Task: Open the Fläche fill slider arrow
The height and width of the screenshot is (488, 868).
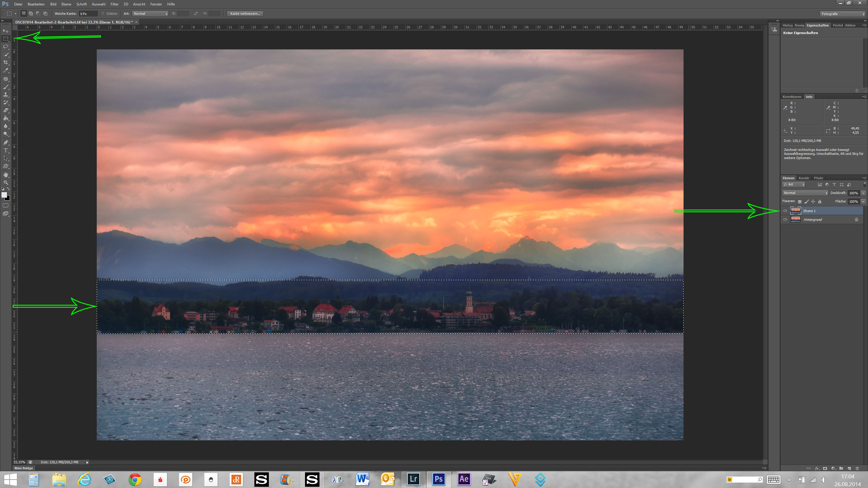Action: (863, 202)
